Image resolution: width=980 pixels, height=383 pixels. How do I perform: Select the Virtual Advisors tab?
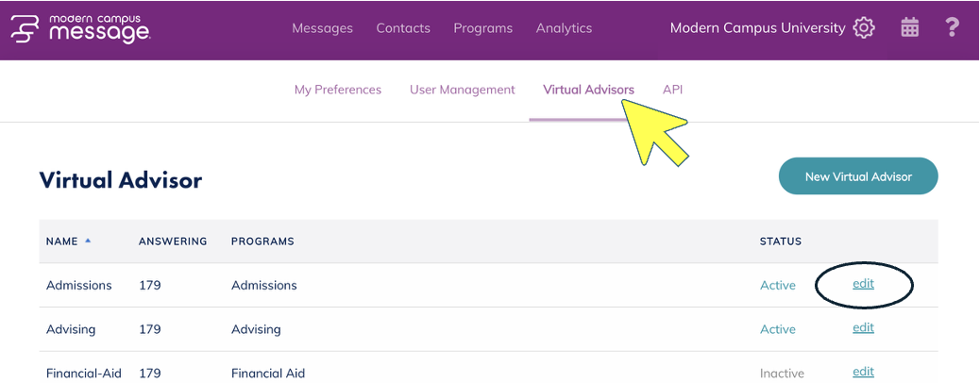pos(588,90)
